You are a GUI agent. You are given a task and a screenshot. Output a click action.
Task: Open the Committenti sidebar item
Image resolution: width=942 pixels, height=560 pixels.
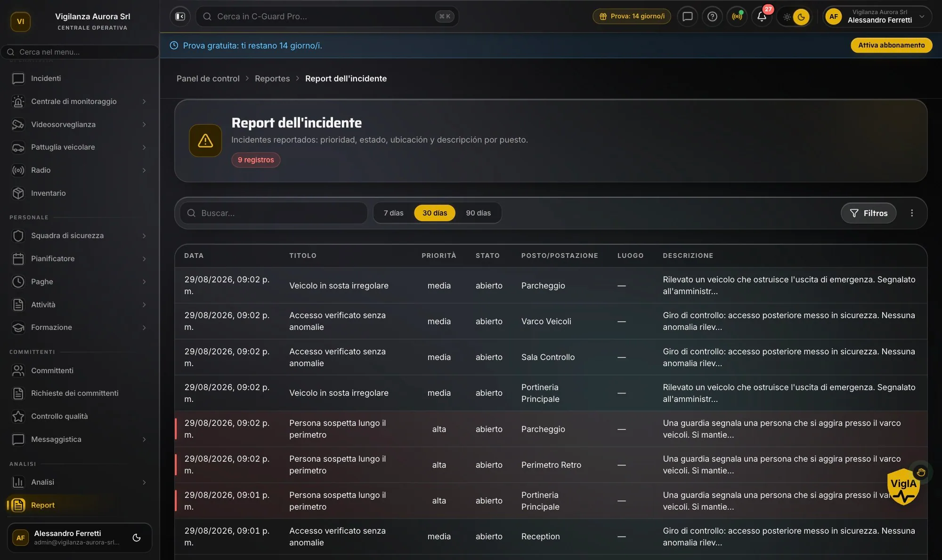tap(80, 370)
